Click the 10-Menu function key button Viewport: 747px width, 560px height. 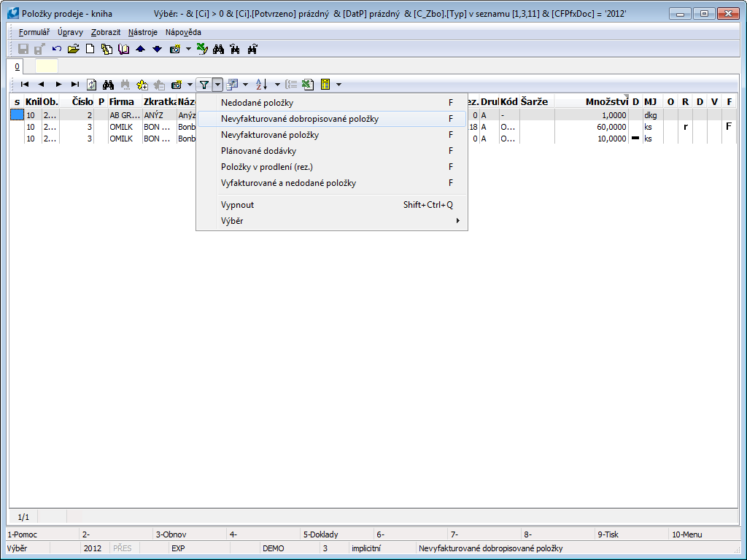(x=705, y=534)
